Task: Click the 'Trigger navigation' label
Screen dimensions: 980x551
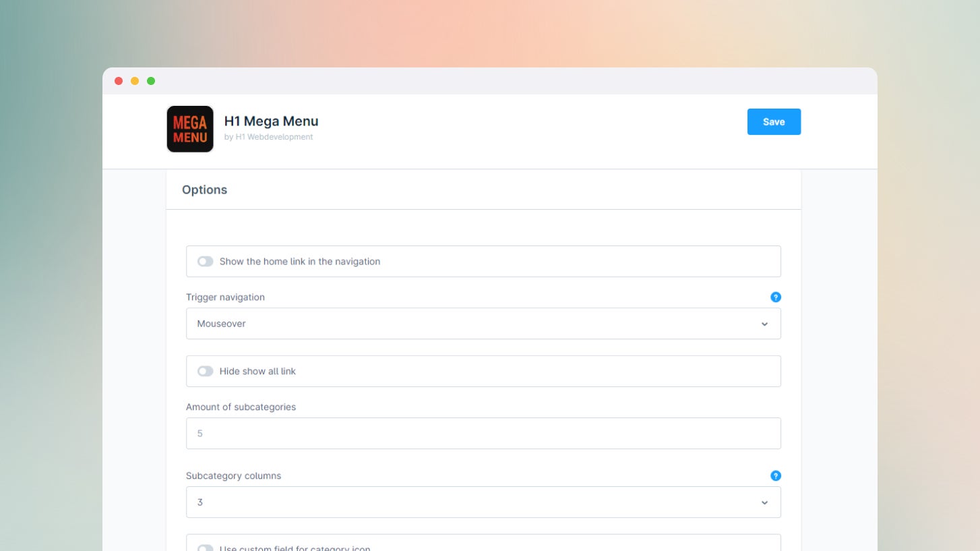Action: 225,297
